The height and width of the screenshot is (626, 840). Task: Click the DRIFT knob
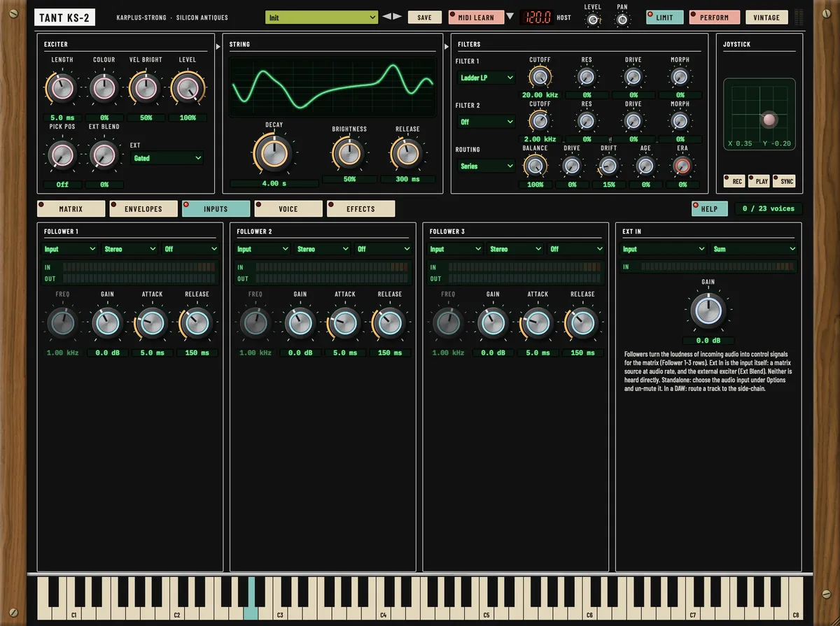[x=608, y=166]
